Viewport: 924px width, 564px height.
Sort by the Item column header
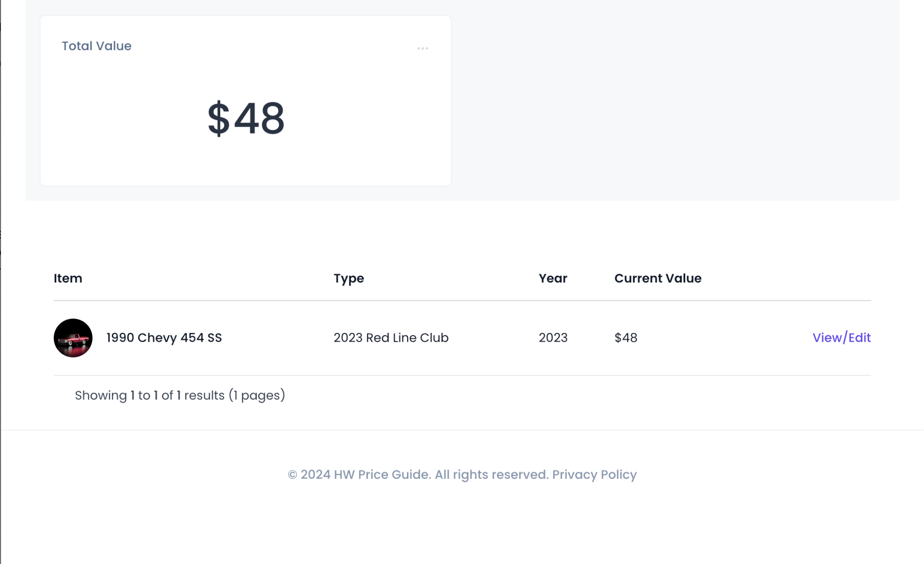point(68,278)
